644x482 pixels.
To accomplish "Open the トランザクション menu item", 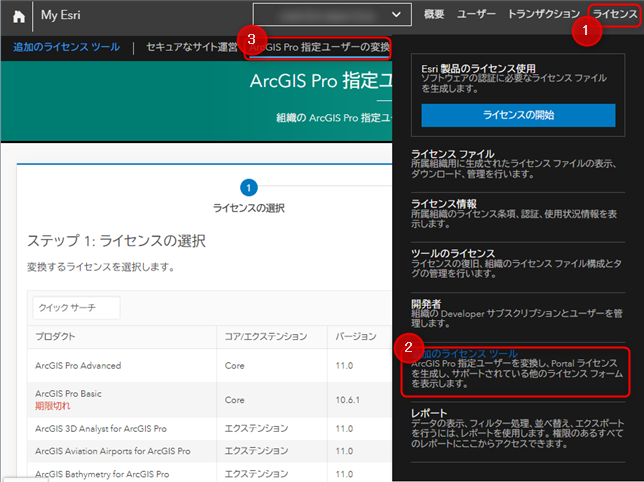I will point(544,14).
